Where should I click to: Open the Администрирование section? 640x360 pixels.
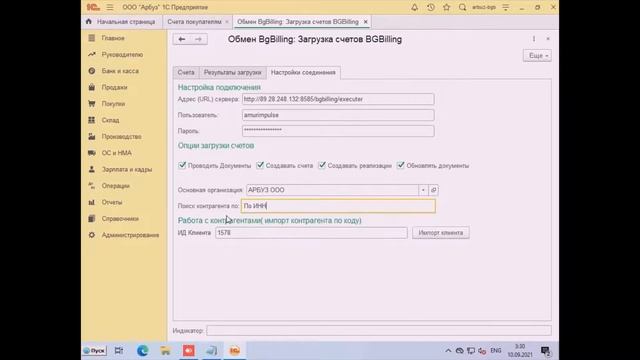pyautogui.click(x=130, y=235)
